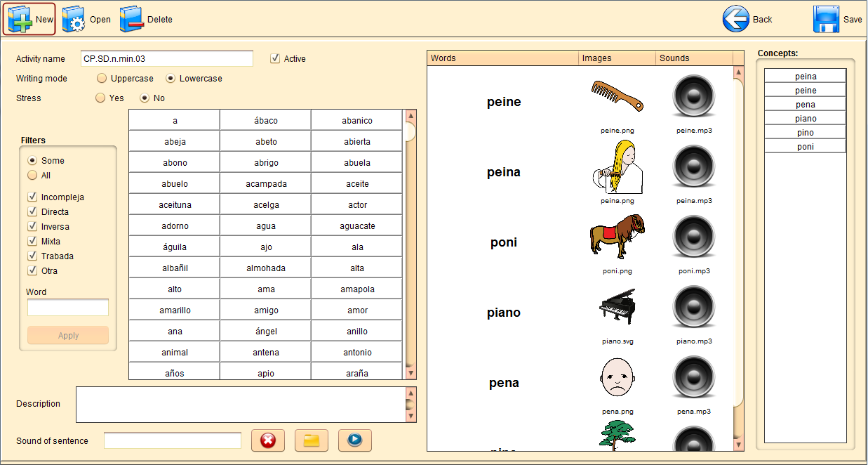
Task: Select the word 'aguacate' in word grid
Action: (357, 225)
